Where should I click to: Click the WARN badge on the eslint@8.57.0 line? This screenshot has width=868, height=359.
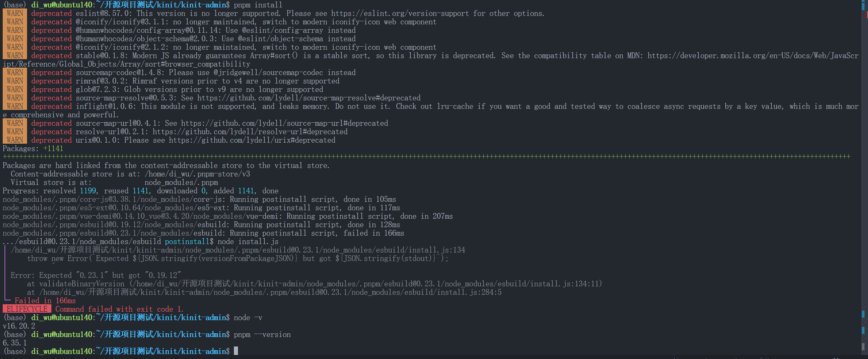point(15,14)
